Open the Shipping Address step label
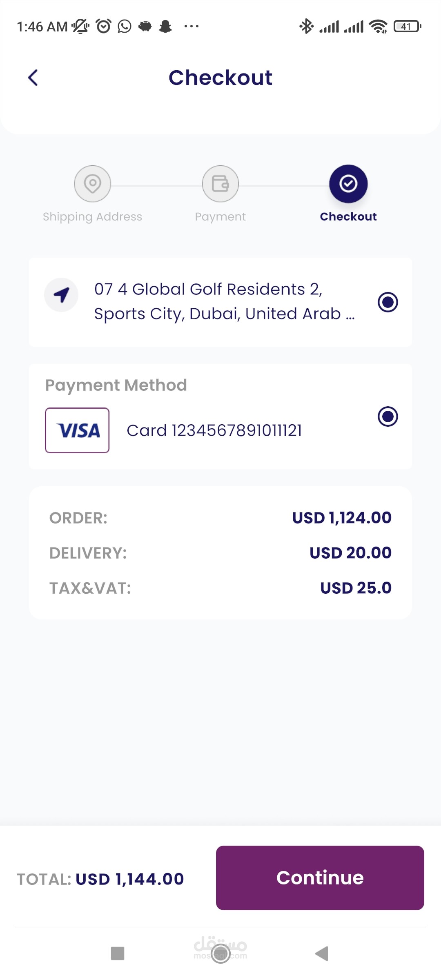 pos(92,217)
